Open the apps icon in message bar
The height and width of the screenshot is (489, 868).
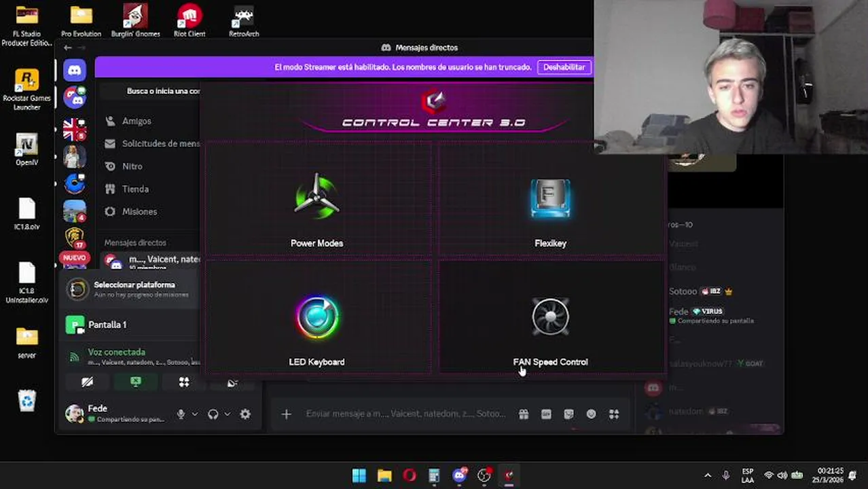point(614,414)
